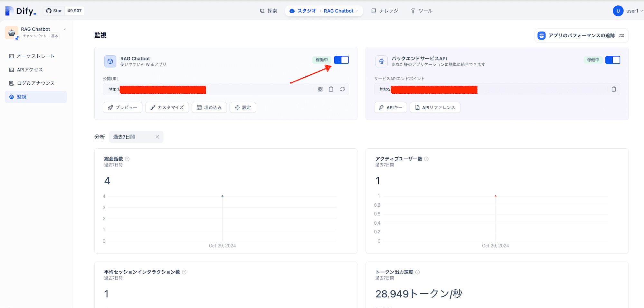Open the APIリファレンス button
The width and height of the screenshot is (644, 308).
435,107
